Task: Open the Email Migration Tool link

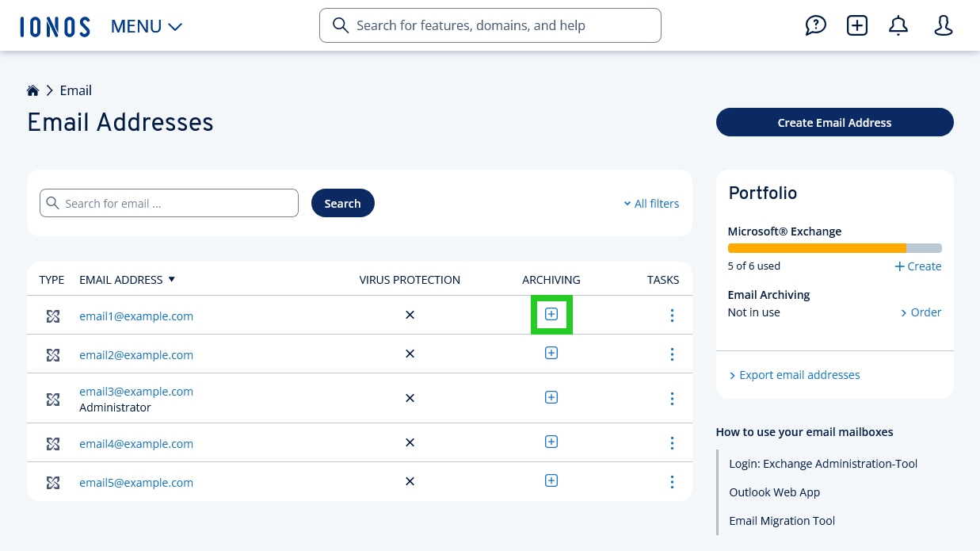Action: (x=782, y=521)
